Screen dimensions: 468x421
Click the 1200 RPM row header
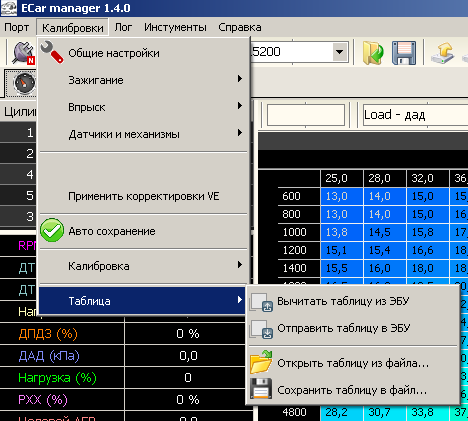tap(299, 250)
